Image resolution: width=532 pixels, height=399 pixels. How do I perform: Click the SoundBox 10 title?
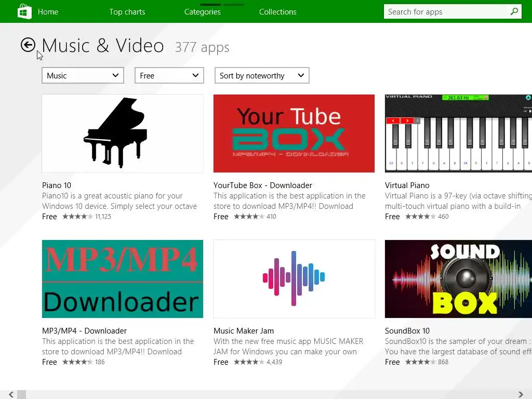407,331
